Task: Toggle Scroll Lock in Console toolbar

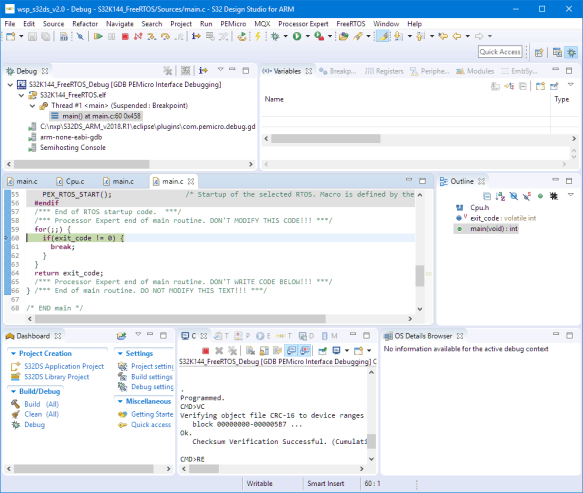Action: click(264, 351)
